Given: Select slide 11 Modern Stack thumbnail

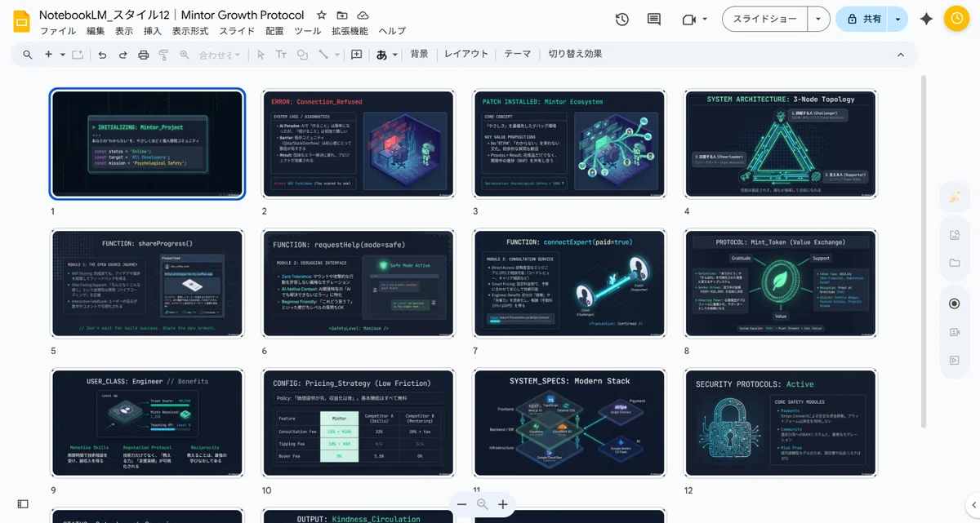Looking at the screenshot, I should coord(569,423).
